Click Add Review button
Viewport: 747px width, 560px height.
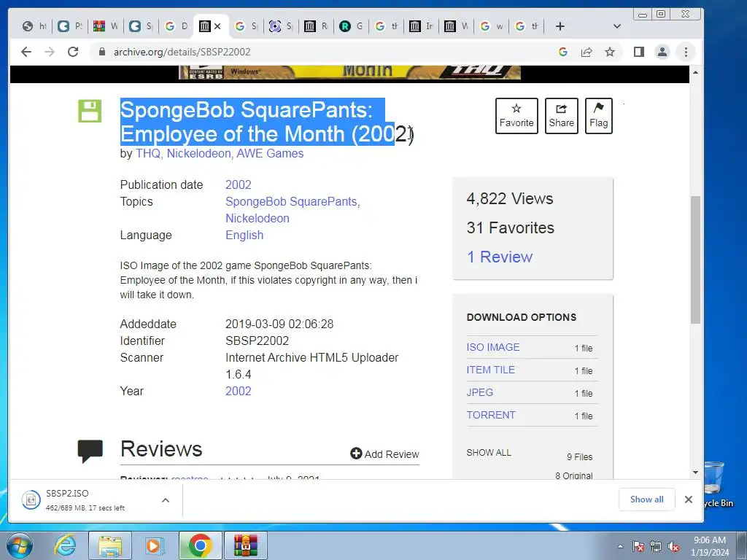(x=384, y=454)
